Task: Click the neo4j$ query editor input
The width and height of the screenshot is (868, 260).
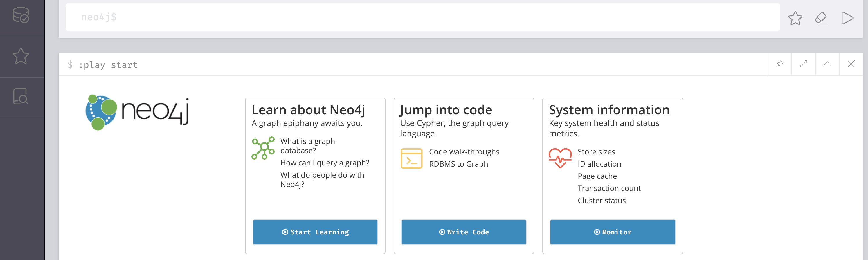Action: click(x=423, y=17)
